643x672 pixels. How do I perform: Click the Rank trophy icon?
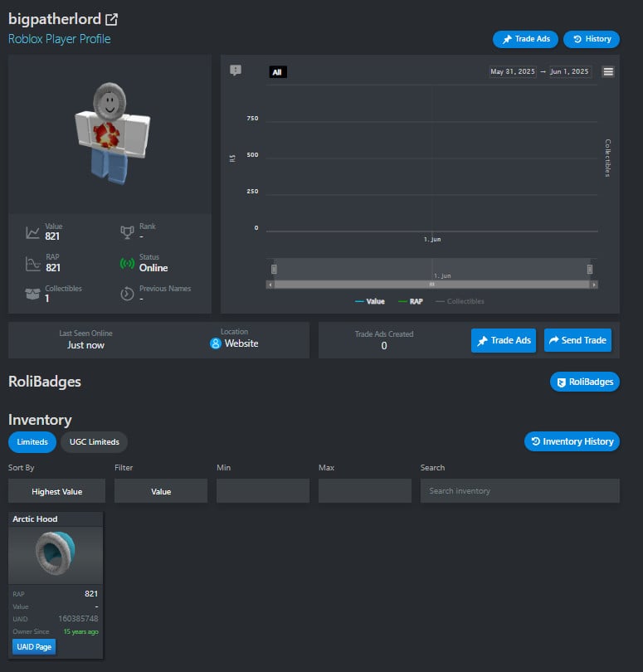pyautogui.click(x=127, y=232)
